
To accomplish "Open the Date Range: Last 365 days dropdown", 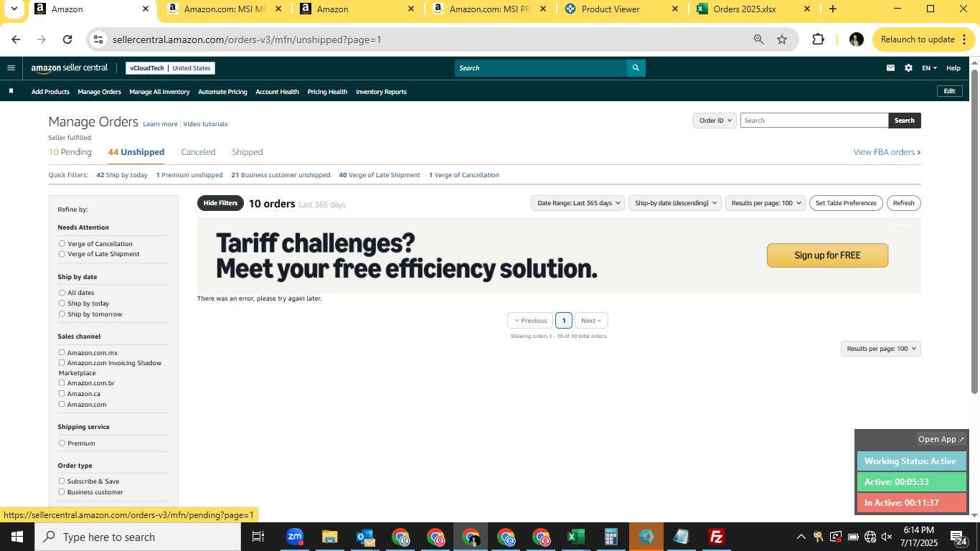I will click(x=578, y=203).
